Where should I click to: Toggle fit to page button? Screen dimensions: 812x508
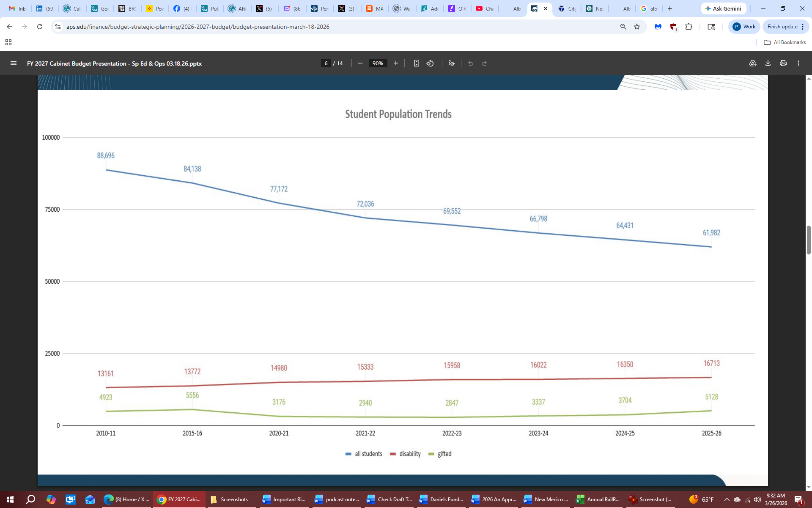(x=416, y=63)
